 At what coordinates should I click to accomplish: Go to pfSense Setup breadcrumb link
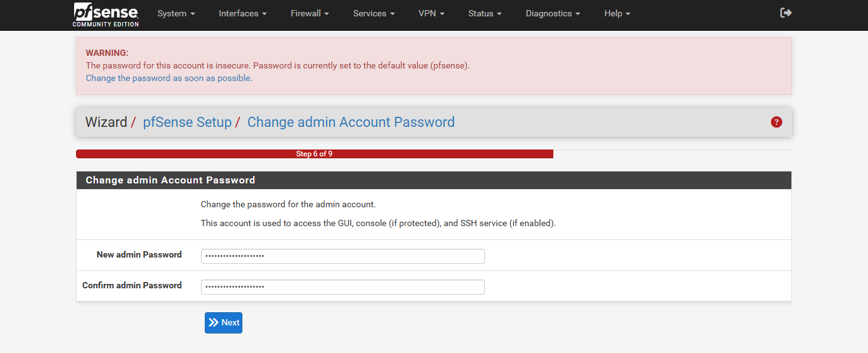(187, 122)
